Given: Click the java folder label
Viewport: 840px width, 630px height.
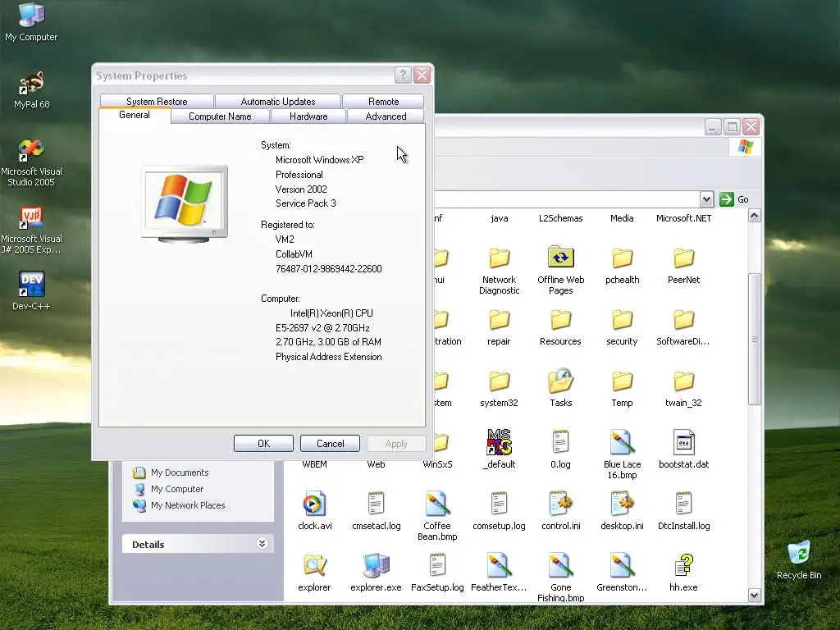Looking at the screenshot, I should (x=499, y=218).
